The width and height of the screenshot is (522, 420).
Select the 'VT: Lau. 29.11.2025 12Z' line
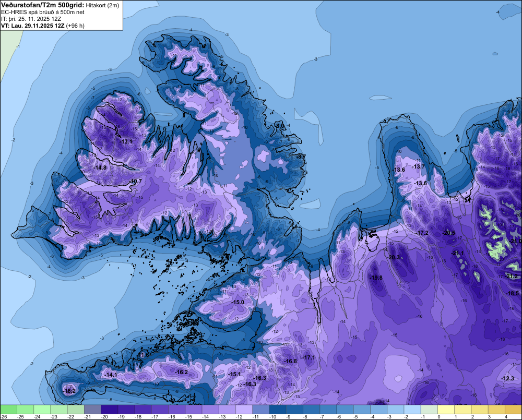pyautogui.click(x=32, y=26)
